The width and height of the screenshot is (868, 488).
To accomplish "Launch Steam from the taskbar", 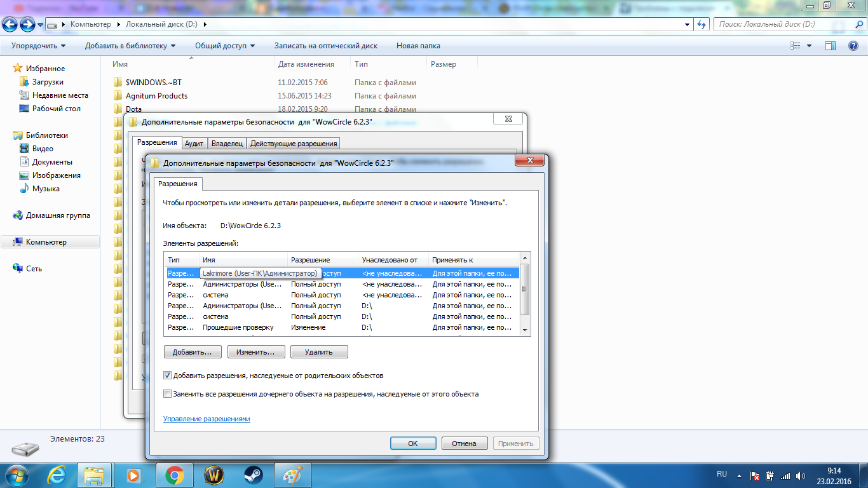I will pyautogui.click(x=253, y=475).
